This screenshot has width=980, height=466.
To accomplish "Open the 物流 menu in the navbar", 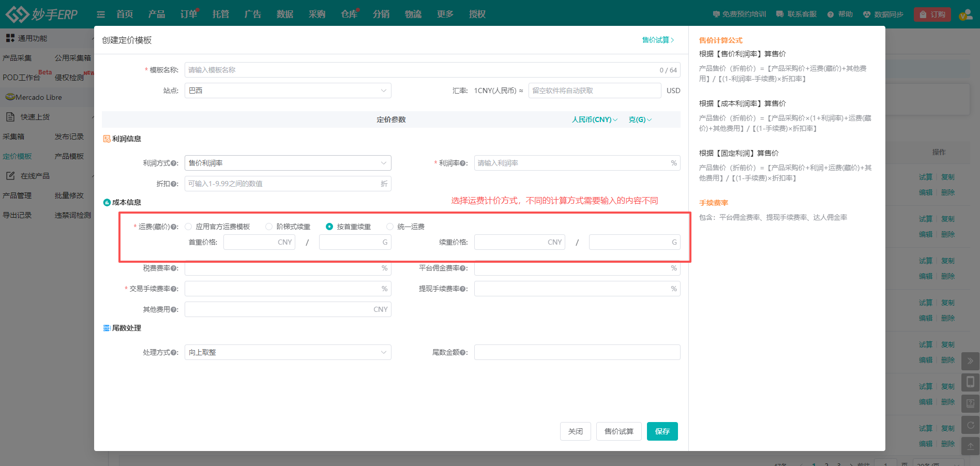I will pyautogui.click(x=413, y=14).
